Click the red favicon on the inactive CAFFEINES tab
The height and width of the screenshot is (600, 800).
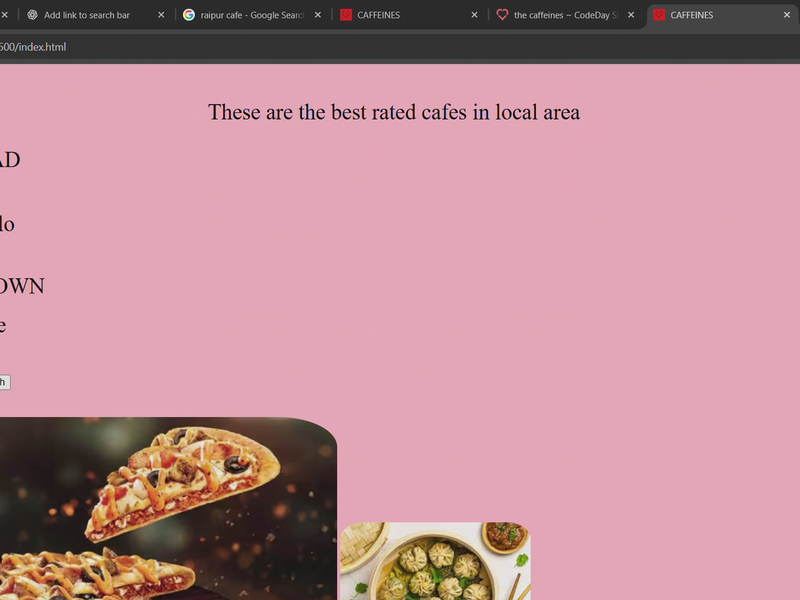346,15
